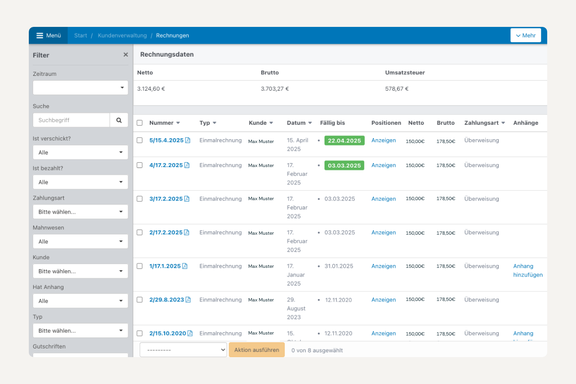Open PDF icon of invoice 5/15.4.2025
The width and height of the screenshot is (576, 384).
[x=188, y=140]
